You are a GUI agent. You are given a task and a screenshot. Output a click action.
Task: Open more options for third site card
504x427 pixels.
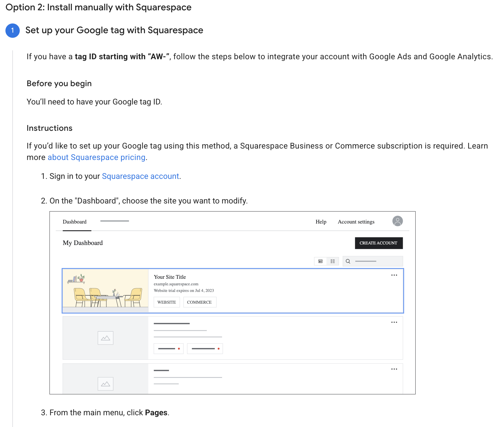[x=394, y=369]
